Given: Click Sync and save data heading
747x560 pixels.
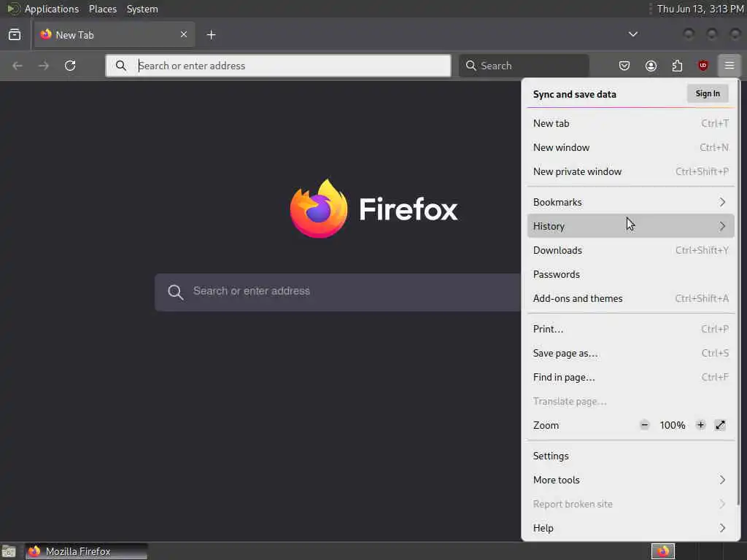Looking at the screenshot, I should (575, 94).
